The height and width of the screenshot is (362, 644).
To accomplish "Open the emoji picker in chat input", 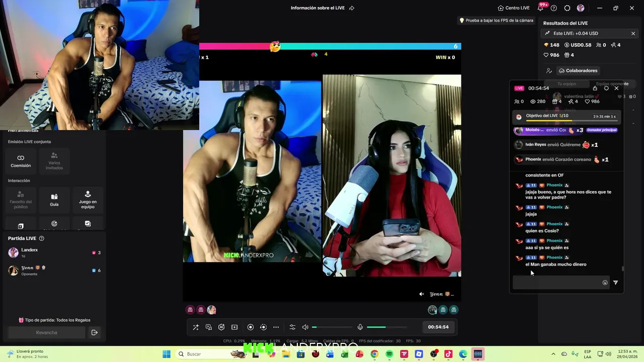I will click(605, 283).
